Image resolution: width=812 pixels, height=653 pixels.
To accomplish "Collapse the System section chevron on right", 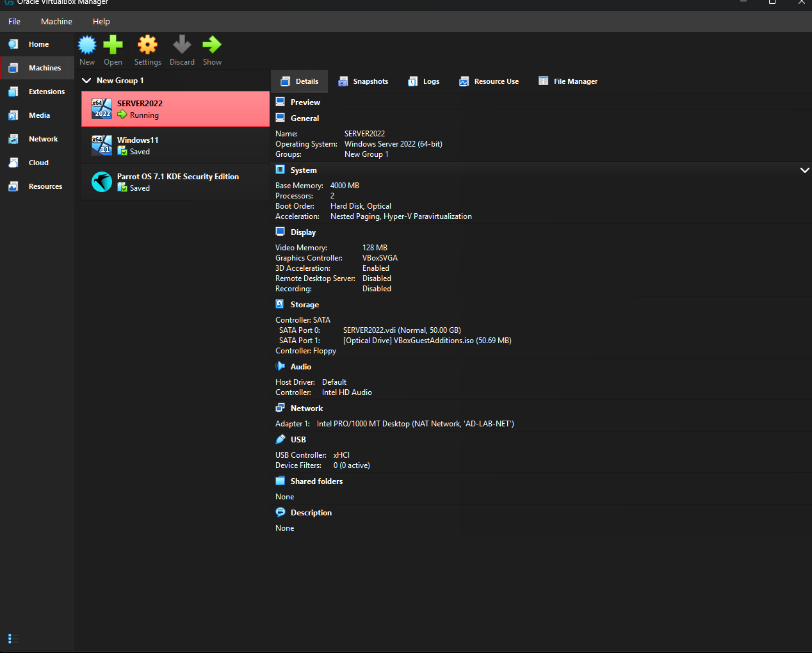I will coord(804,170).
